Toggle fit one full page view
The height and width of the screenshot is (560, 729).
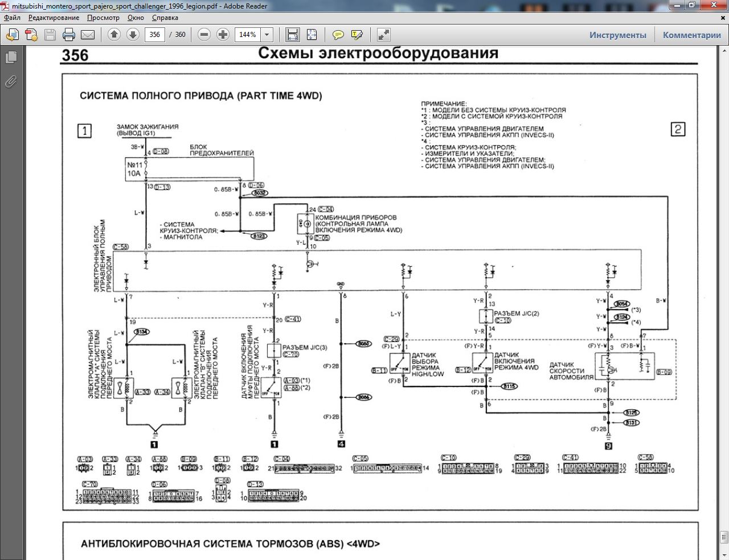tap(312, 35)
